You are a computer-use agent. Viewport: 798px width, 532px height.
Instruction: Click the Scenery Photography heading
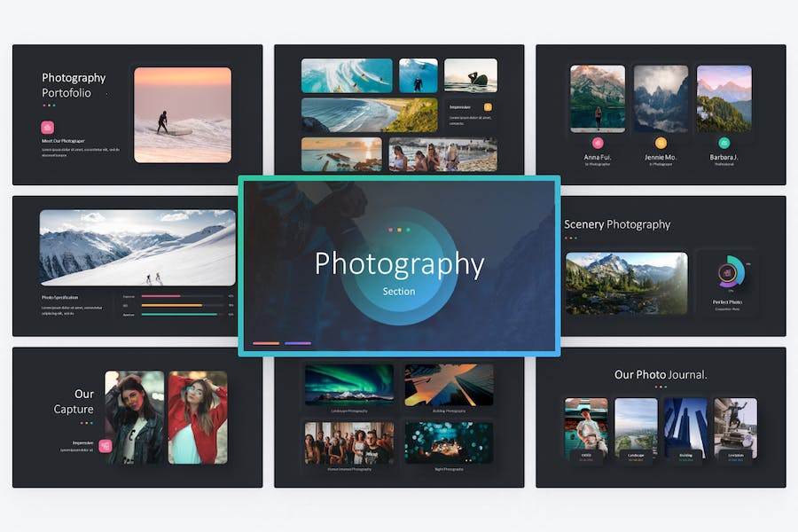pos(617,224)
